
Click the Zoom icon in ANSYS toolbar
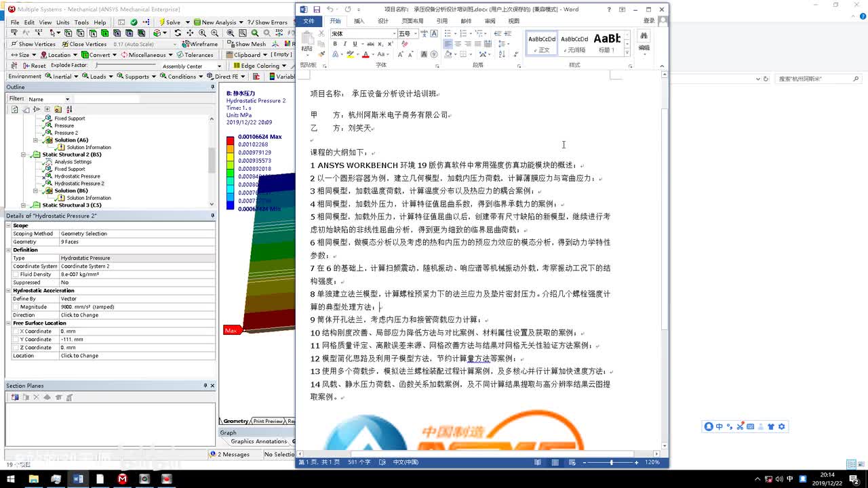click(x=203, y=33)
